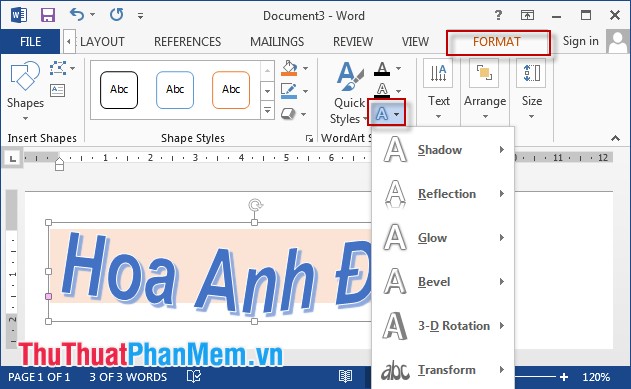631x389 pixels.
Task: Open the Text Fill dropdown arrow
Action: [398, 68]
